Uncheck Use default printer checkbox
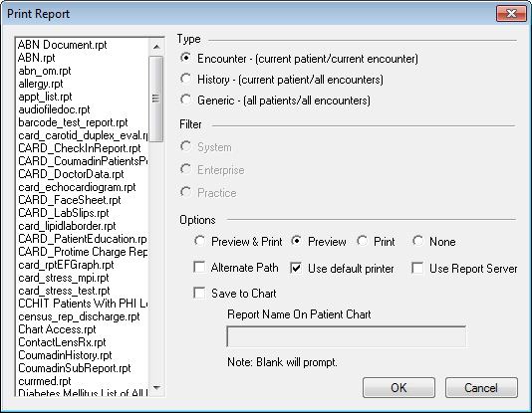Image resolution: width=532 pixels, height=413 pixels. [296, 268]
